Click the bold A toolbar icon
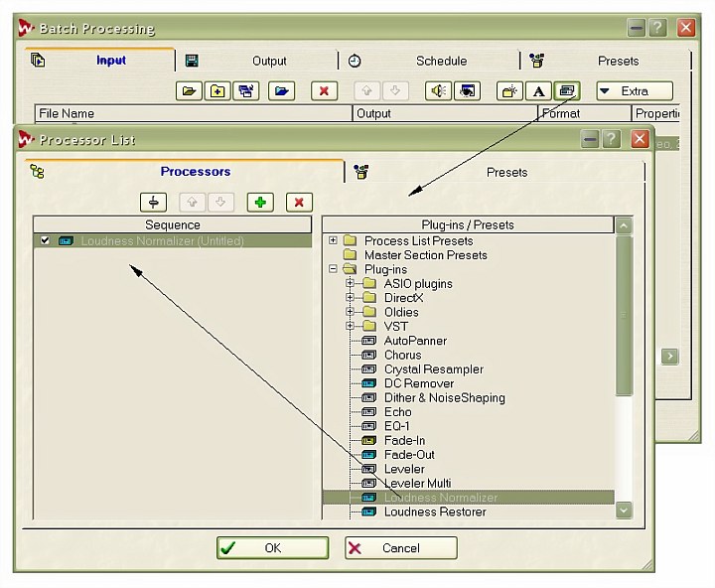 click(538, 90)
